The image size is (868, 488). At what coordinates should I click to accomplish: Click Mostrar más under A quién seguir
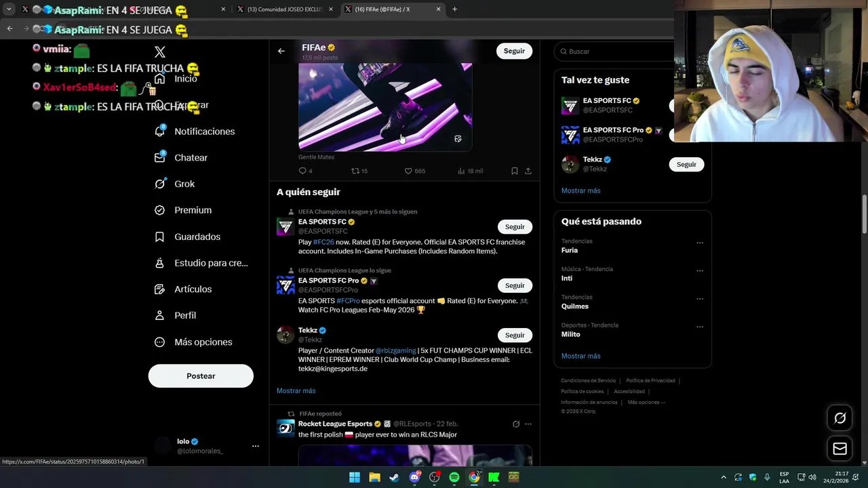tap(296, 391)
